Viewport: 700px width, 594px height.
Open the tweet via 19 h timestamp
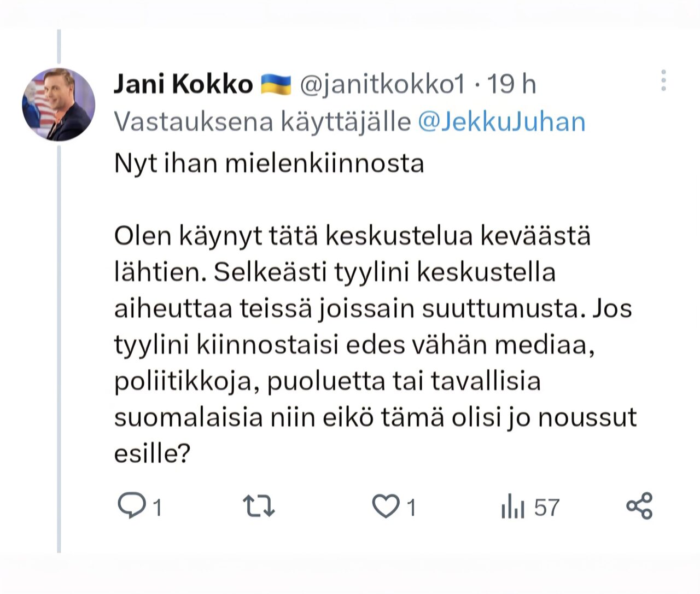coord(512,84)
